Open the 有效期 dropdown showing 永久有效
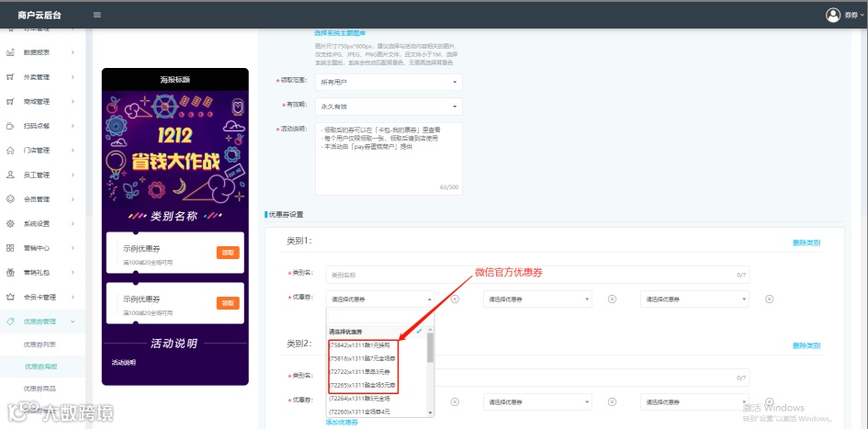The width and height of the screenshot is (868, 429). pos(389,107)
